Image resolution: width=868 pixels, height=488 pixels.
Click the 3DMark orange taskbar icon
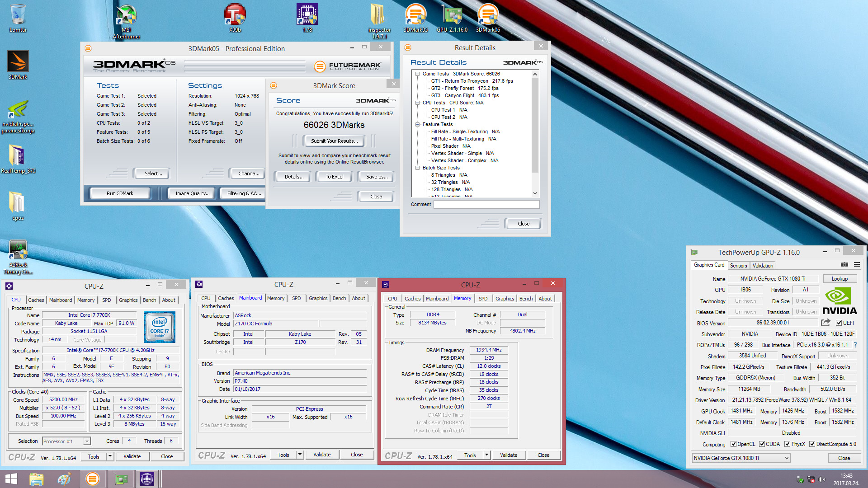(92, 479)
